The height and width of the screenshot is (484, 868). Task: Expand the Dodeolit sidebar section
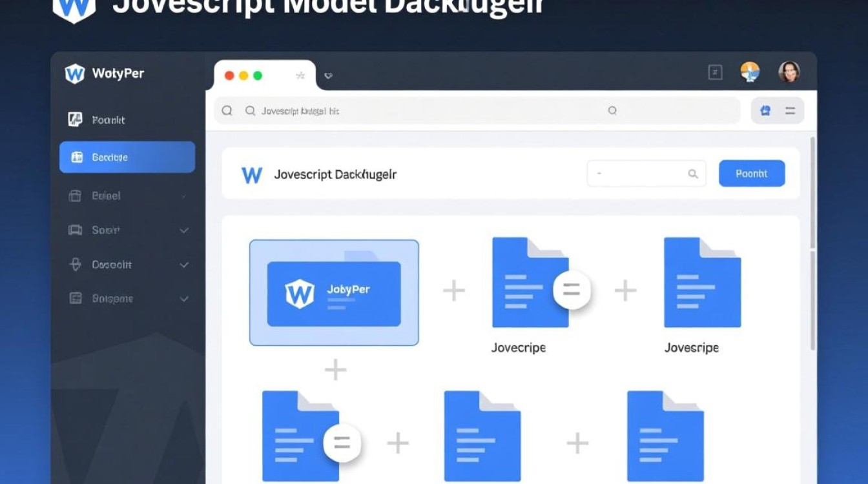pos(183,265)
